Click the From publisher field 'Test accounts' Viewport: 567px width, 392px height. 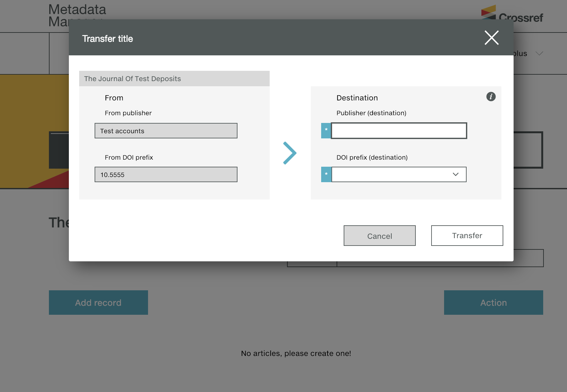(166, 131)
